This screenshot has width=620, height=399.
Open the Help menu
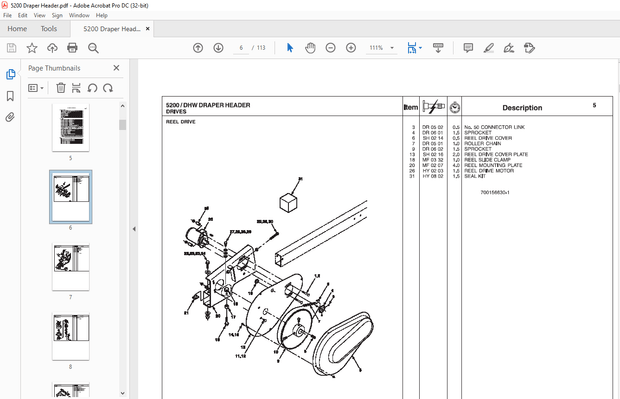tap(102, 15)
